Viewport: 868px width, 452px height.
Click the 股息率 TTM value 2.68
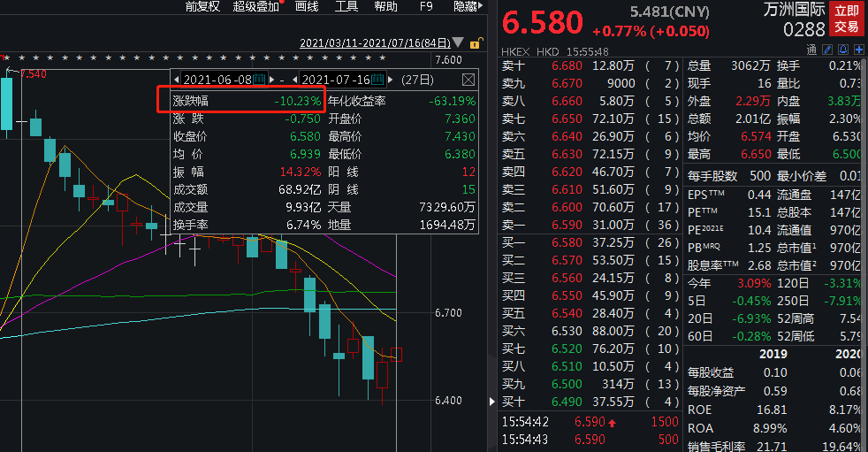(759, 265)
